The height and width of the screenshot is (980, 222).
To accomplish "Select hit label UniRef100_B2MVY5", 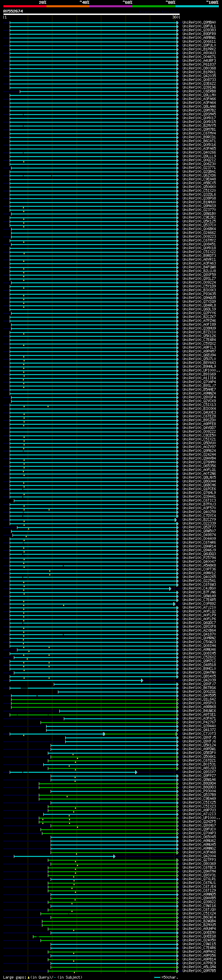I will tap(199, 125).
